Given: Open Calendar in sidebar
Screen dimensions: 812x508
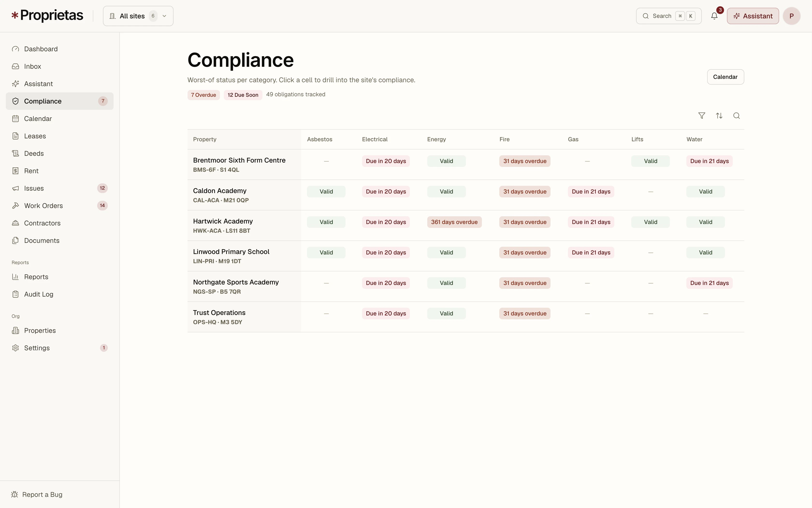Looking at the screenshot, I should [60, 119].
